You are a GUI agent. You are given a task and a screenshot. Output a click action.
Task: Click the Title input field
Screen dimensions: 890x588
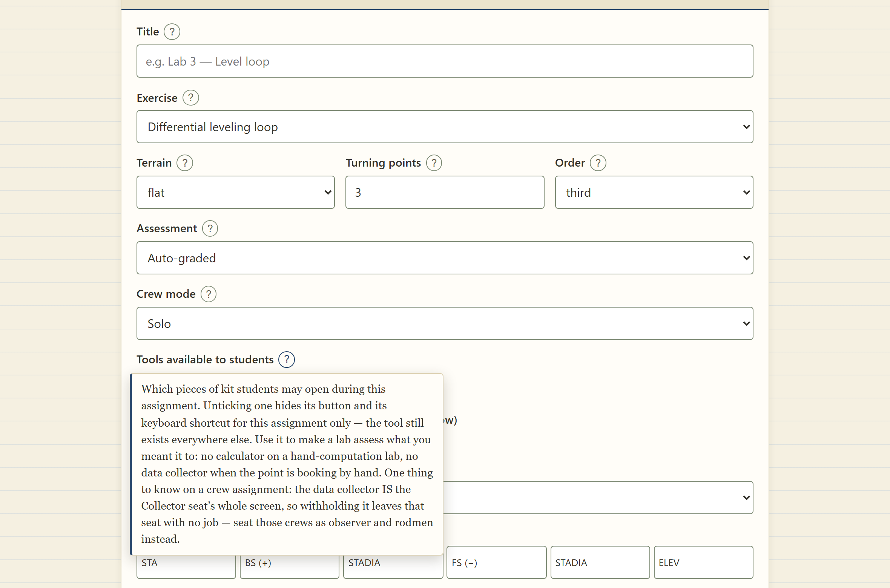click(x=445, y=61)
